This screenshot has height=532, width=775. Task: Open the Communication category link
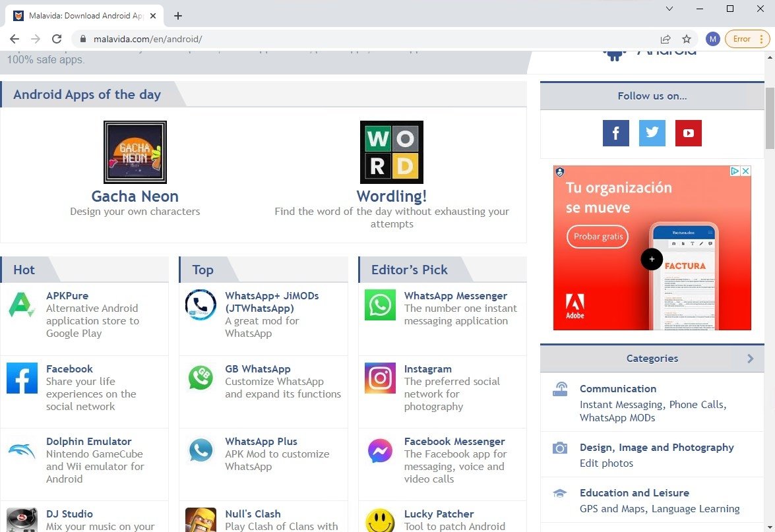point(618,389)
